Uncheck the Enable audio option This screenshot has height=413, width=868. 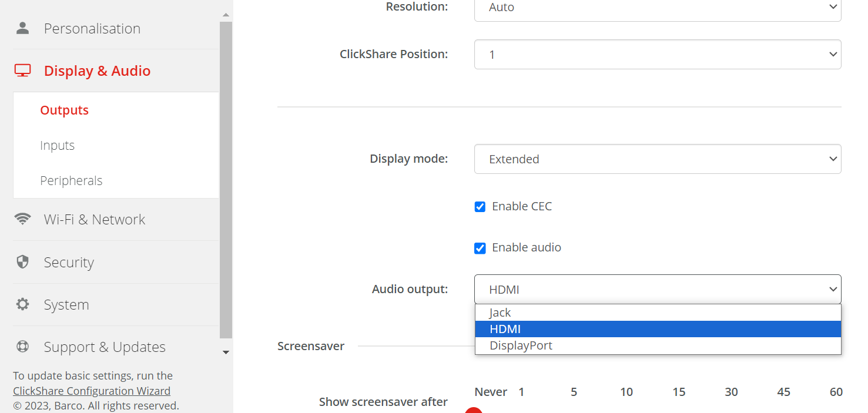pyautogui.click(x=480, y=248)
